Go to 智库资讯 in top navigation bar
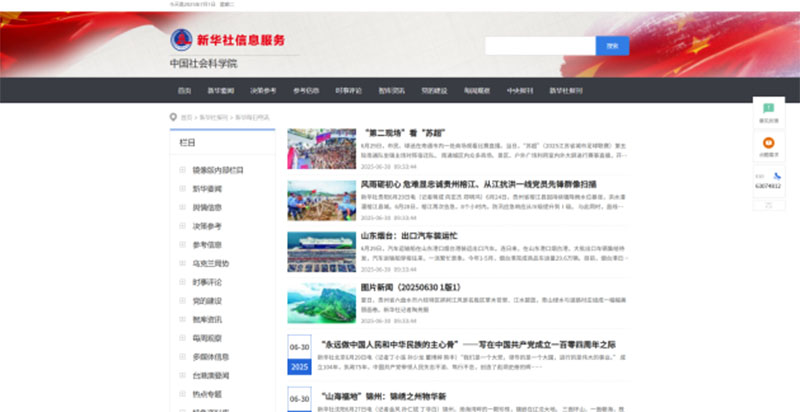Image resolution: width=800 pixels, height=412 pixels. click(x=391, y=91)
